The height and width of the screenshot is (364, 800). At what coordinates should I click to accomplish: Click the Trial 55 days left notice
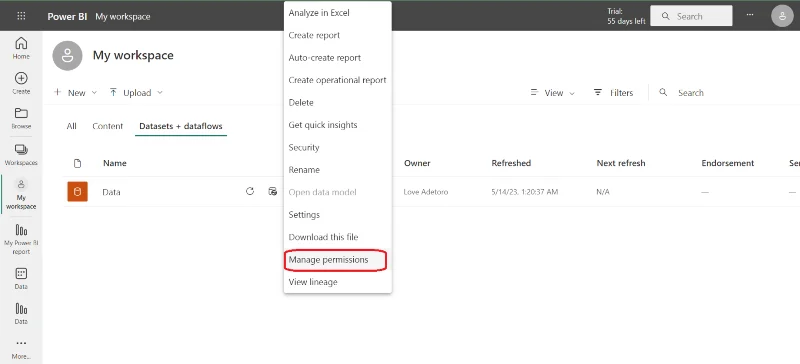pyautogui.click(x=626, y=16)
